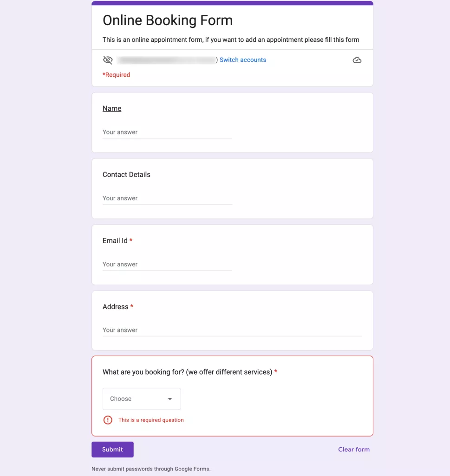Image resolution: width=450 pixels, height=476 pixels.
Task: Open the Choose services dropdown
Action: [x=142, y=398]
